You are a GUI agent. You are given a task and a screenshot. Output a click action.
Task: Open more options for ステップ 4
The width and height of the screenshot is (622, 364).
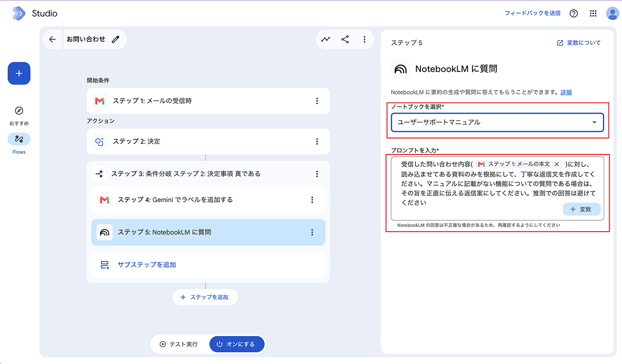pyautogui.click(x=312, y=200)
